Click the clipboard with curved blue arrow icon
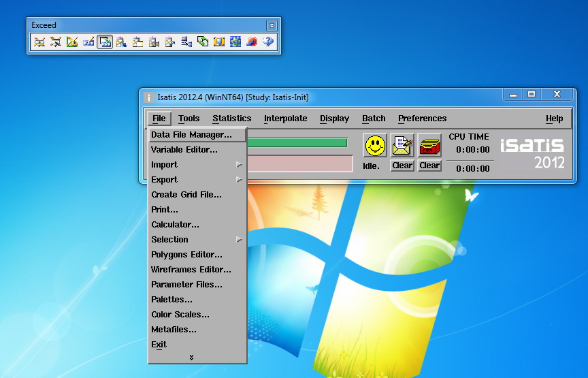The width and height of the screenshot is (588, 378). 170,42
